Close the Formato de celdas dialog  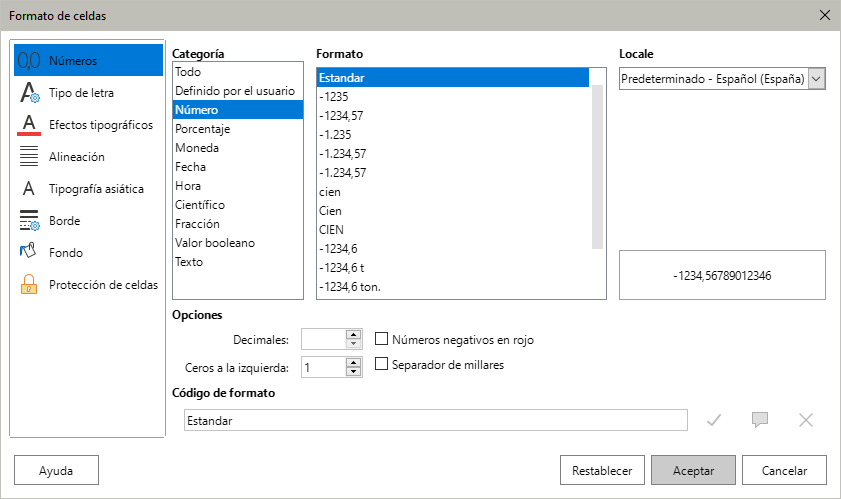pos(825,15)
